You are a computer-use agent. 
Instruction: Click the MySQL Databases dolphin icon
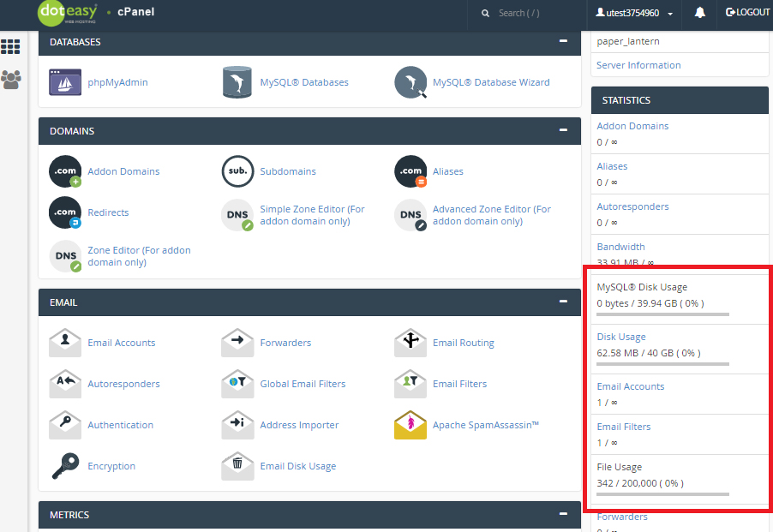click(x=237, y=82)
